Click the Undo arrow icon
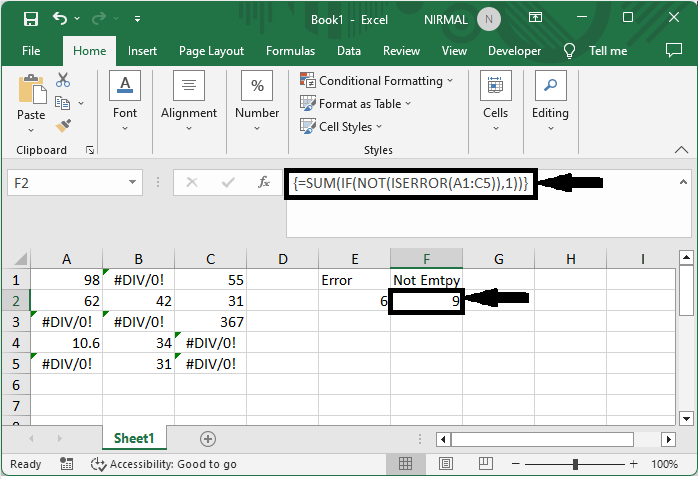The width and height of the screenshot is (700, 479). click(60, 19)
